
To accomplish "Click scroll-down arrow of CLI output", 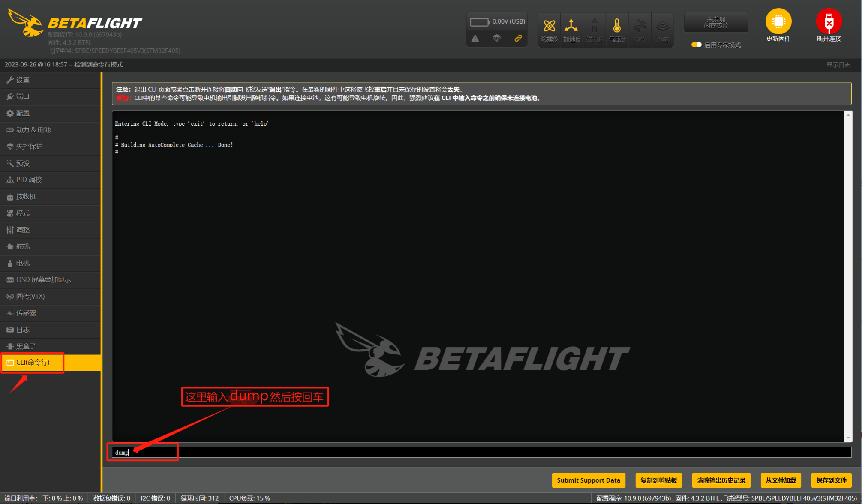I will (848, 438).
